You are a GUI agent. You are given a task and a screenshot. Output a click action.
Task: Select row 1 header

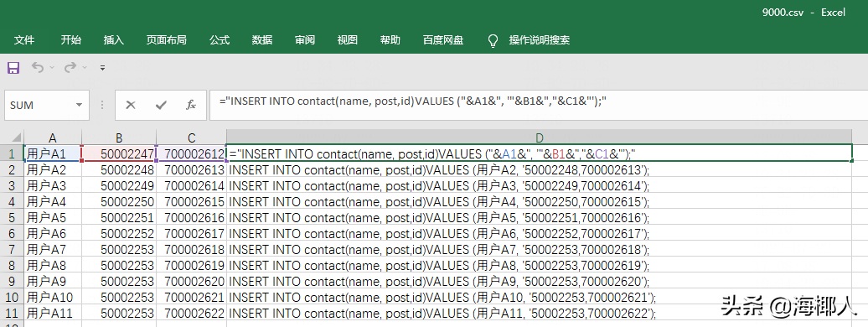[12, 153]
